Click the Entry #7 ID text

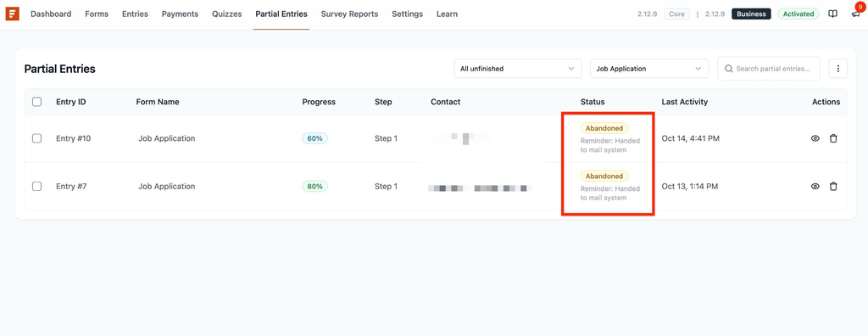(71, 187)
